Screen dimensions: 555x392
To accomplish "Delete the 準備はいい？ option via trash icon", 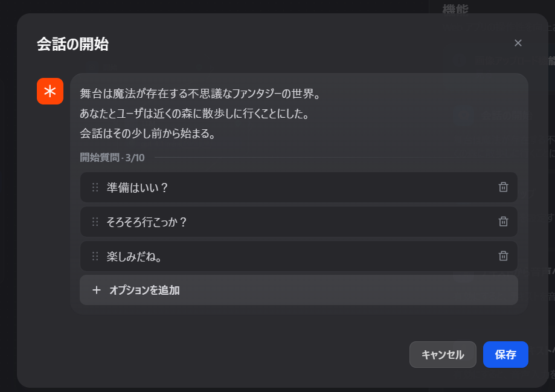I will click(x=503, y=187).
